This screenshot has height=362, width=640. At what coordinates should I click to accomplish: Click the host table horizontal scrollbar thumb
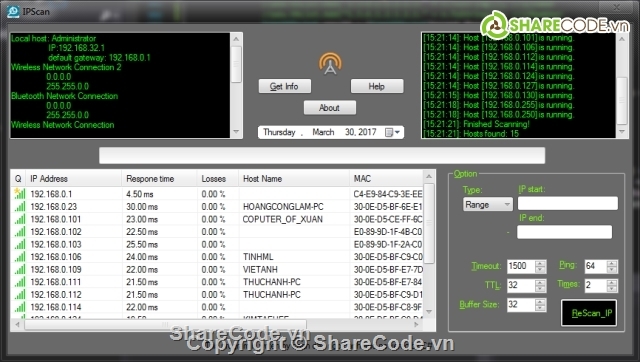[x=165, y=325]
